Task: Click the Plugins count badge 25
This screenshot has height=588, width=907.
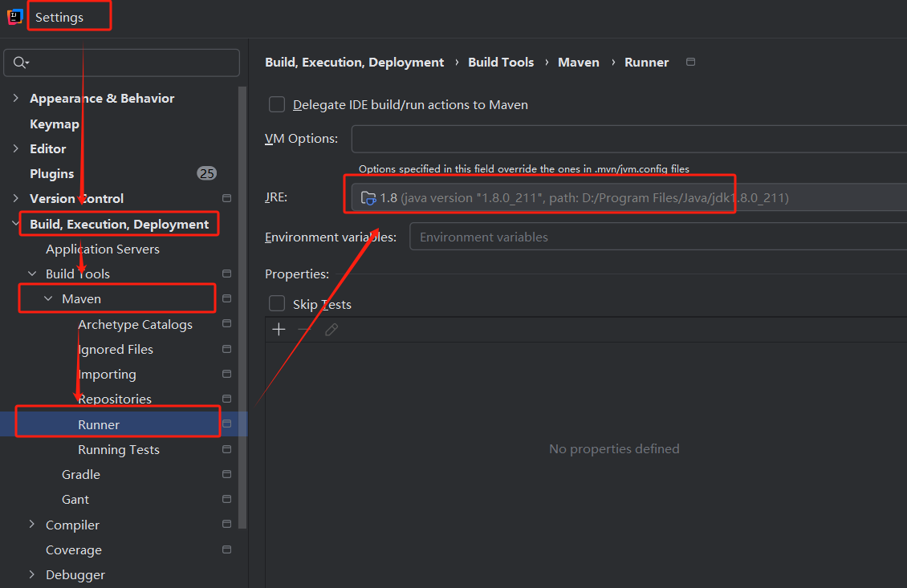Action: [206, 173]
